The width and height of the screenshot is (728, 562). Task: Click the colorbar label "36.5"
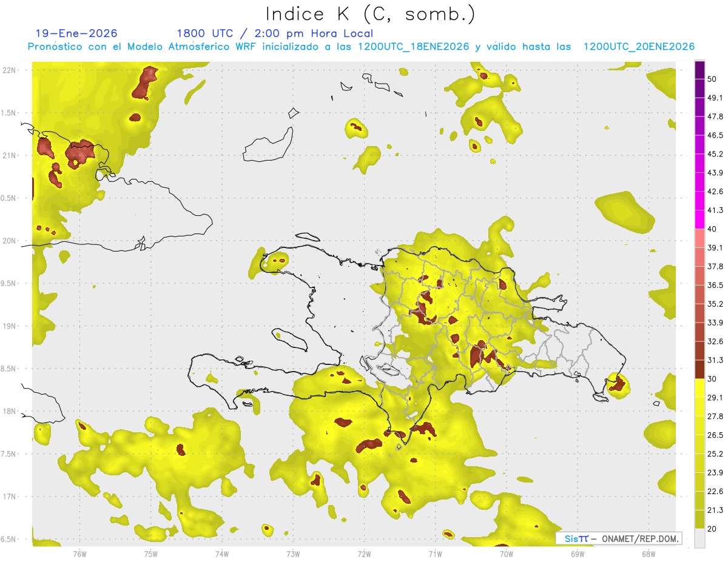coord(715,286)
